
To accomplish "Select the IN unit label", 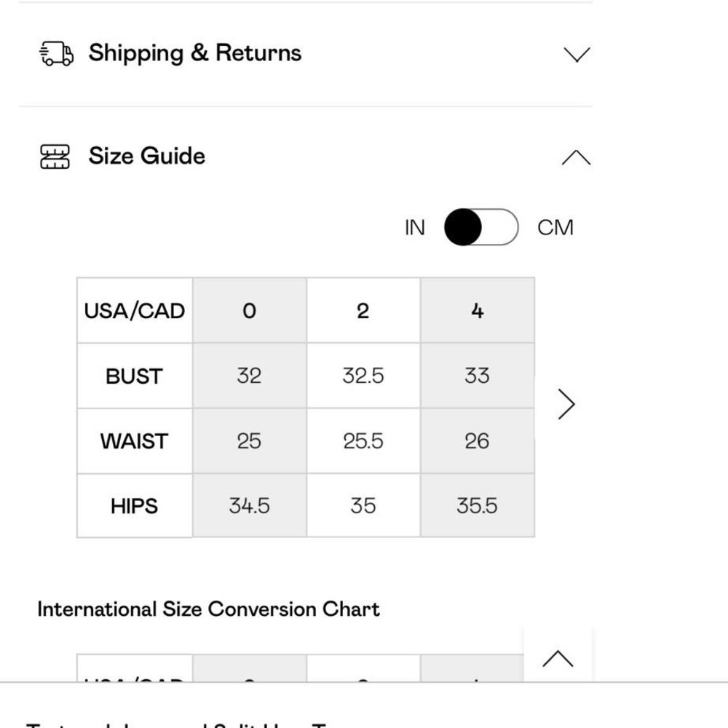I will coord(414,228).
